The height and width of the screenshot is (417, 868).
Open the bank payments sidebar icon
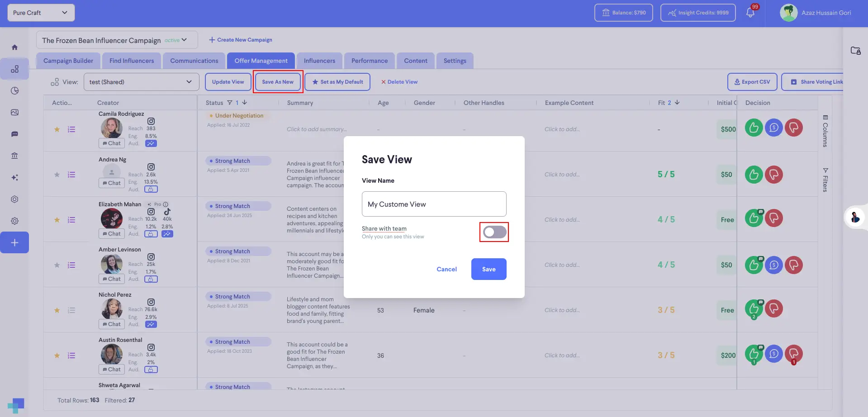point(14,156)
